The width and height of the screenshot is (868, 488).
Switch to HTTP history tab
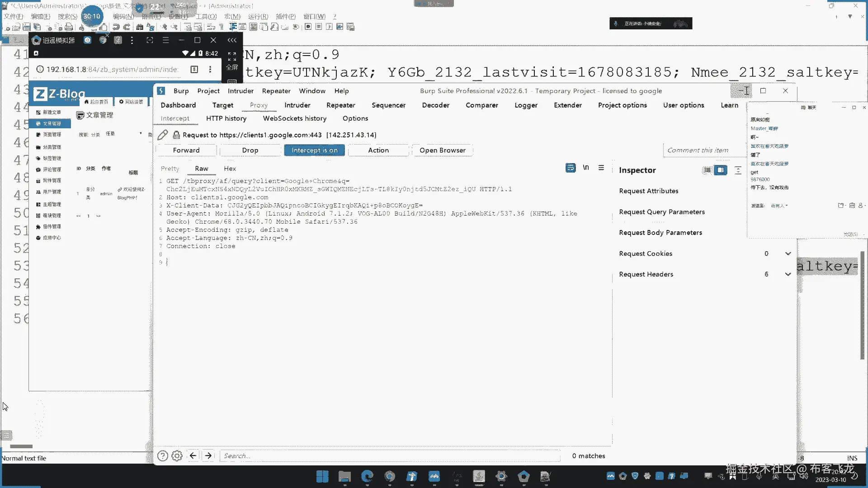pos(226,118)
